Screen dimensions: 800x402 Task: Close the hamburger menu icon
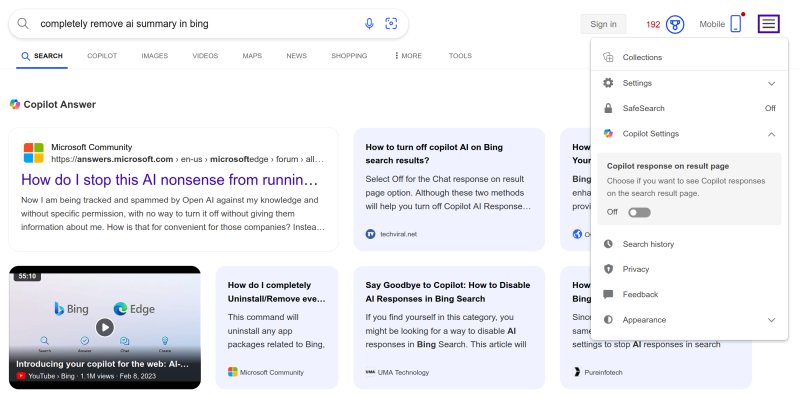(x=768, y=23)
